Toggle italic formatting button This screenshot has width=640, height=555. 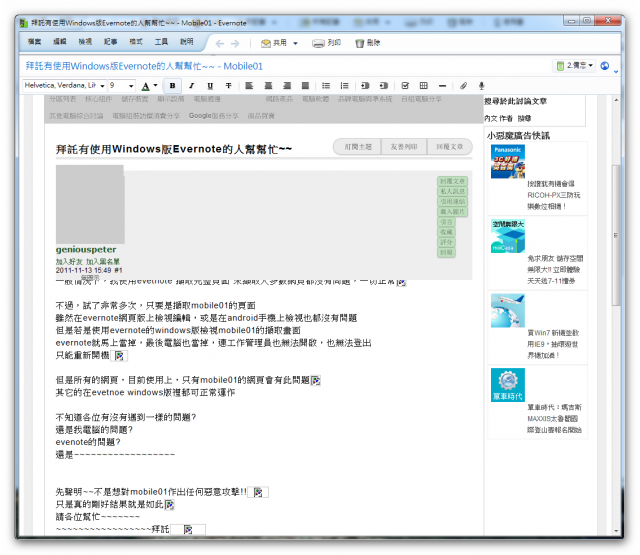point(191,86)
